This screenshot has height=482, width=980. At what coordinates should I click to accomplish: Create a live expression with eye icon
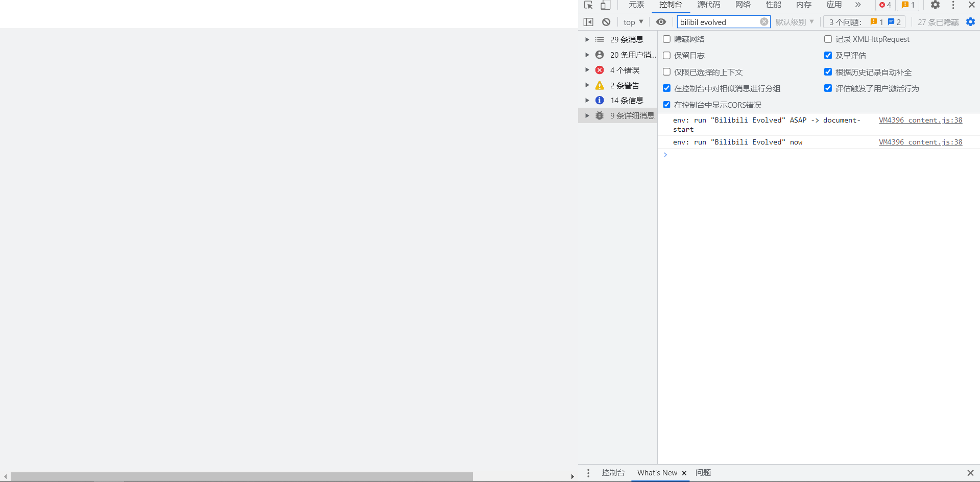pyautogui.click(x=661, y=22)
